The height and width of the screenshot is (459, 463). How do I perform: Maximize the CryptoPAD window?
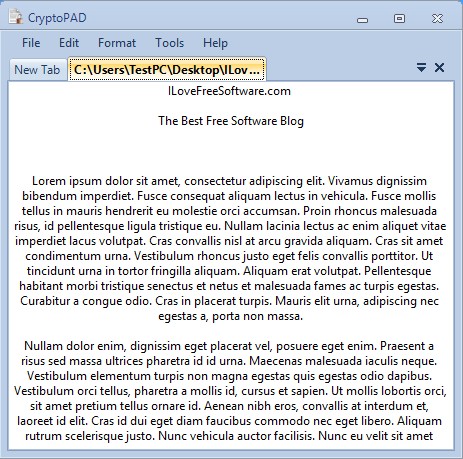[399, 18]
